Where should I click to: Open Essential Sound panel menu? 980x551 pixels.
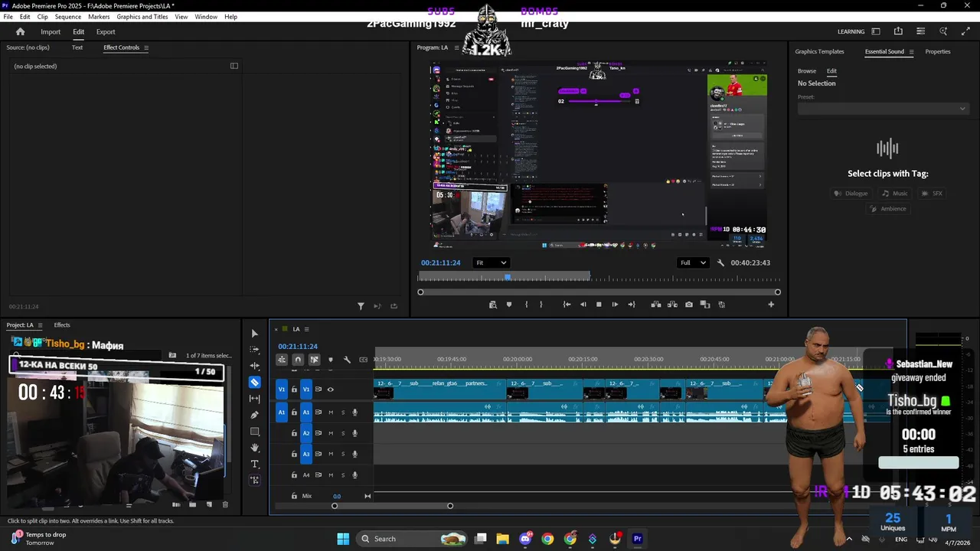911,51
